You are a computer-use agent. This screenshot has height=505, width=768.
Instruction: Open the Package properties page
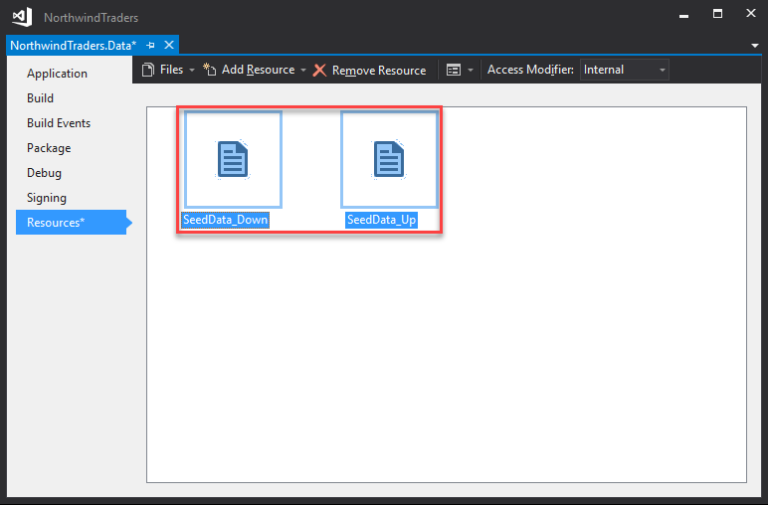49,148
